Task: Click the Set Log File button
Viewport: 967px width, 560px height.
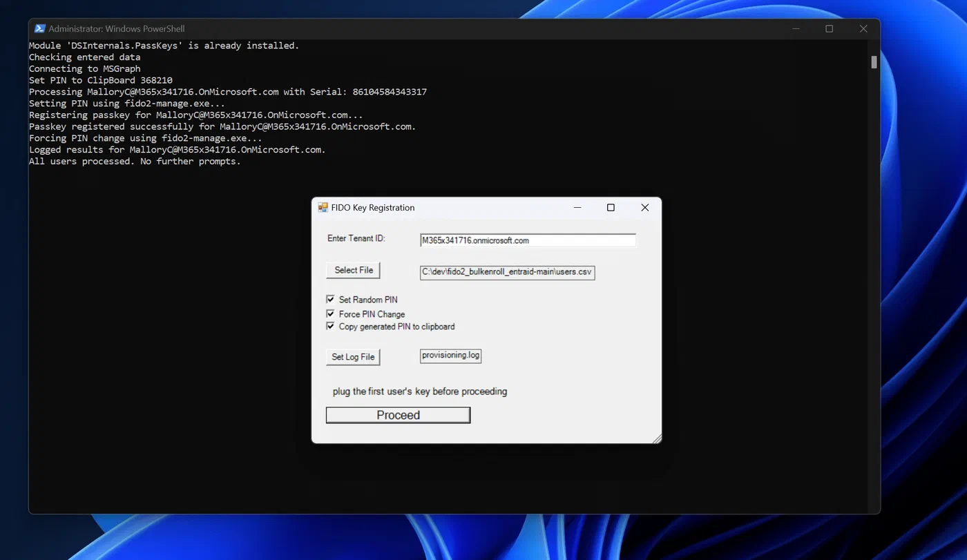Action: click(x=353, y=357)
